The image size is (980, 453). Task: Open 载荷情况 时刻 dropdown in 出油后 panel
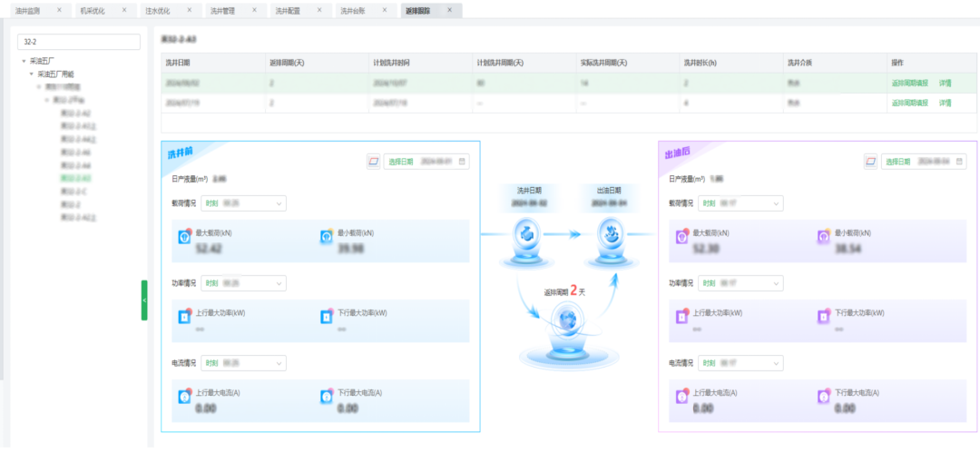[x=740, y=203]
